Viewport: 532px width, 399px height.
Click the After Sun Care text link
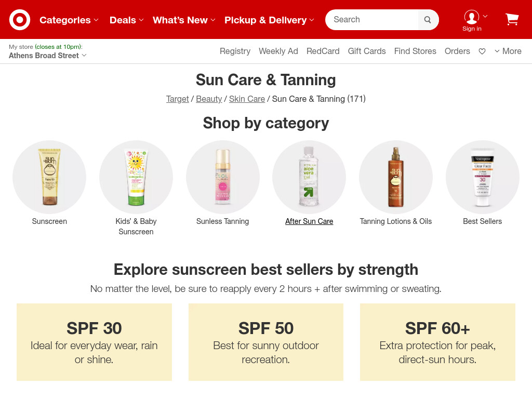pyautogui.click(x=309, y=221)
